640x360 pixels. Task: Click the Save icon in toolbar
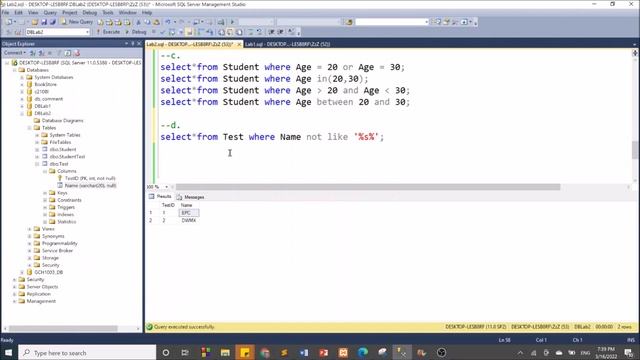pos(44,22)
